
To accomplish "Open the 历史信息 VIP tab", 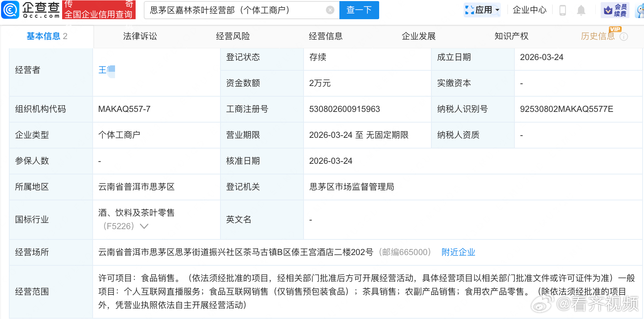I will pyautogui.click(x=597, y=36).
